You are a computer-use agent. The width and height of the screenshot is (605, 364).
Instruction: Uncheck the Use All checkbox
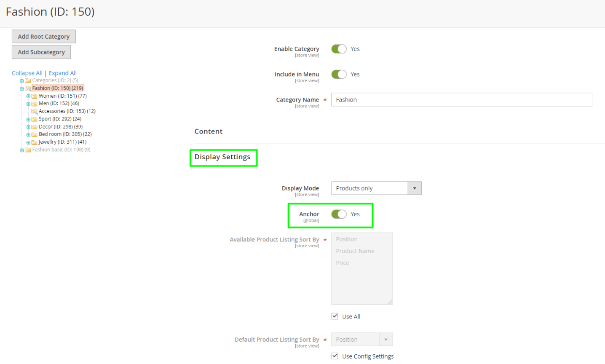pos(335,316)
